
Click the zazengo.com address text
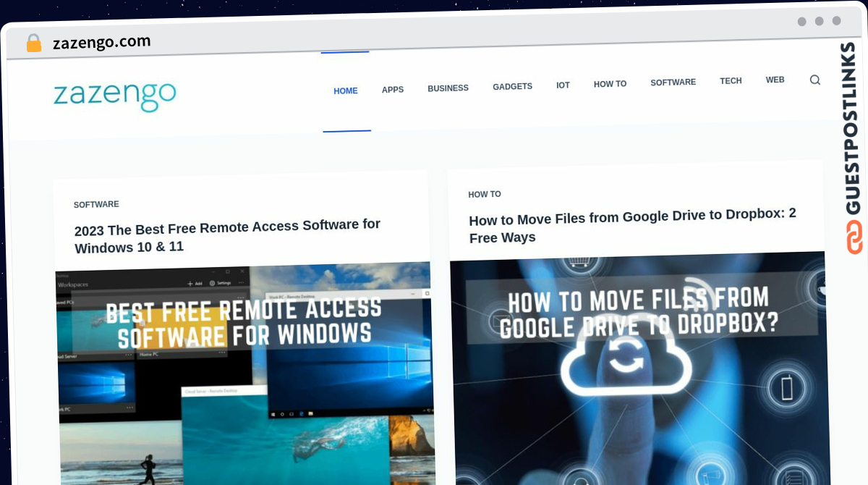tap(101, 43)
